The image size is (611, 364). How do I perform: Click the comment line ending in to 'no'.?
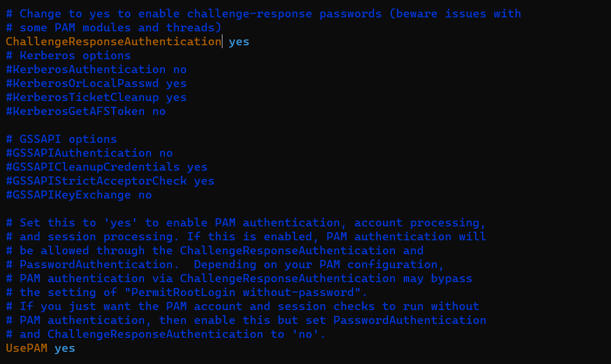[166, 334]
